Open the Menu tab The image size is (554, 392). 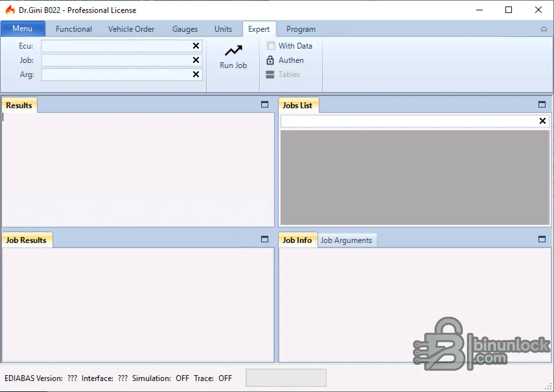pos(23,29)
